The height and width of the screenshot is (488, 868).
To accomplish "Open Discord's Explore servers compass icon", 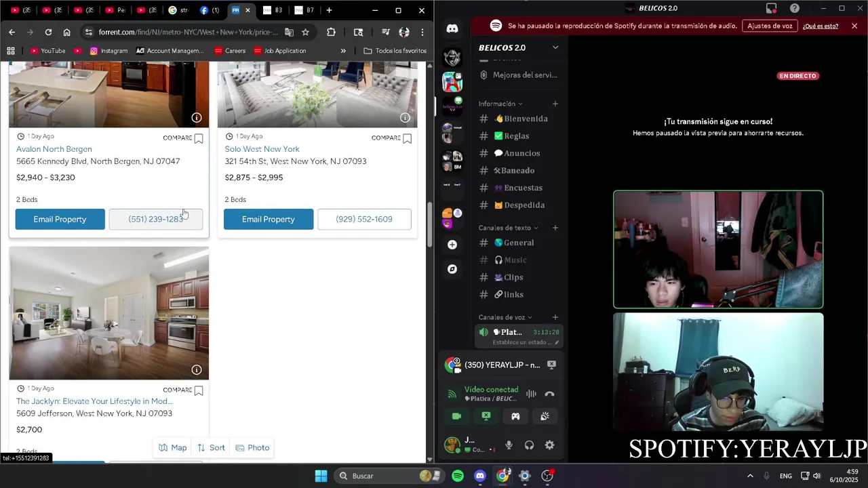I will tap(452, 269).
